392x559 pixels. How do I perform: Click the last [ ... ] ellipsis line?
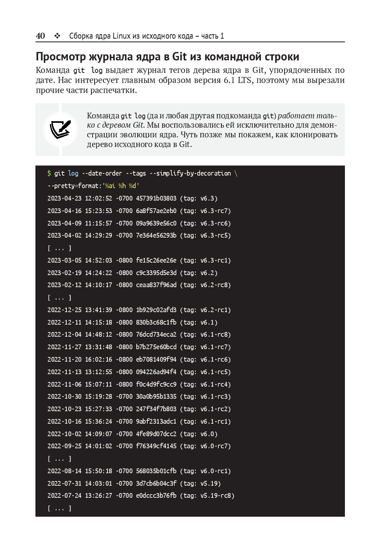[60, 508]
